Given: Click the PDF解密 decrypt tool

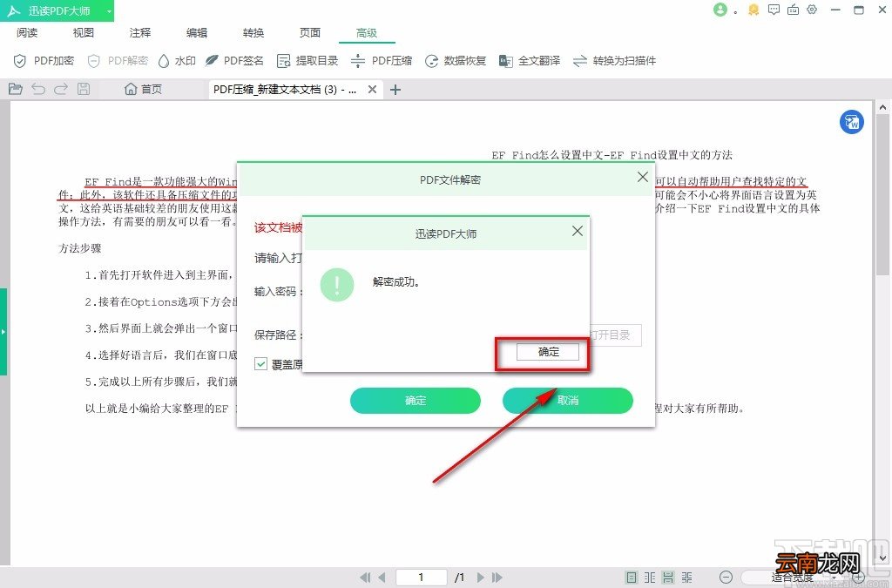Looking at the screenshot, I should coord(118,61).
